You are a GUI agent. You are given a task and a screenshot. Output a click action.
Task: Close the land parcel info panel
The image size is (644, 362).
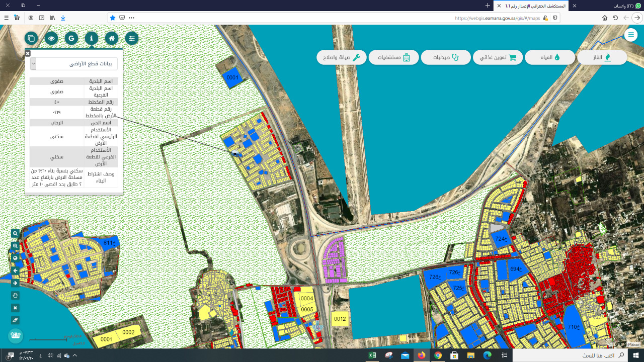28,53
